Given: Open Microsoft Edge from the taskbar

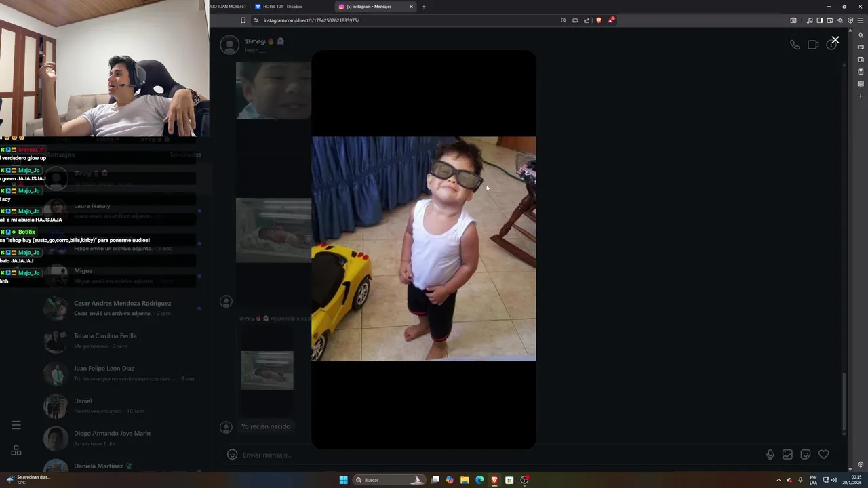Looking at the screenshot, I should [479, 480].
